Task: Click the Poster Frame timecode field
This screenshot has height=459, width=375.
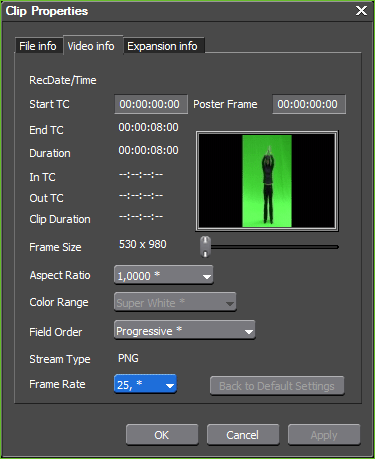Action: (309, 104)
